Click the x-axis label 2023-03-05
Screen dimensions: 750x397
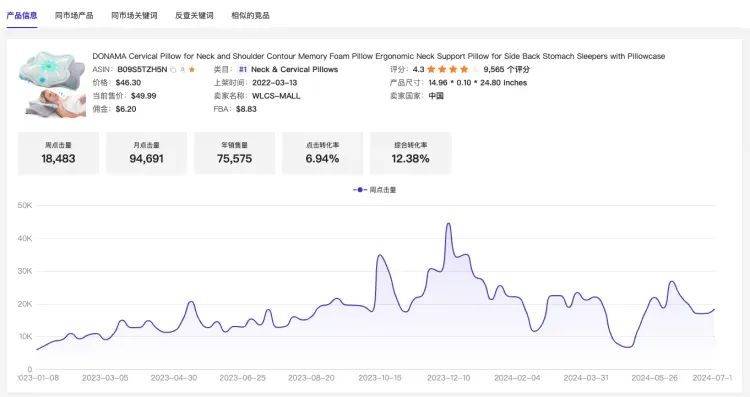(105, 378)
